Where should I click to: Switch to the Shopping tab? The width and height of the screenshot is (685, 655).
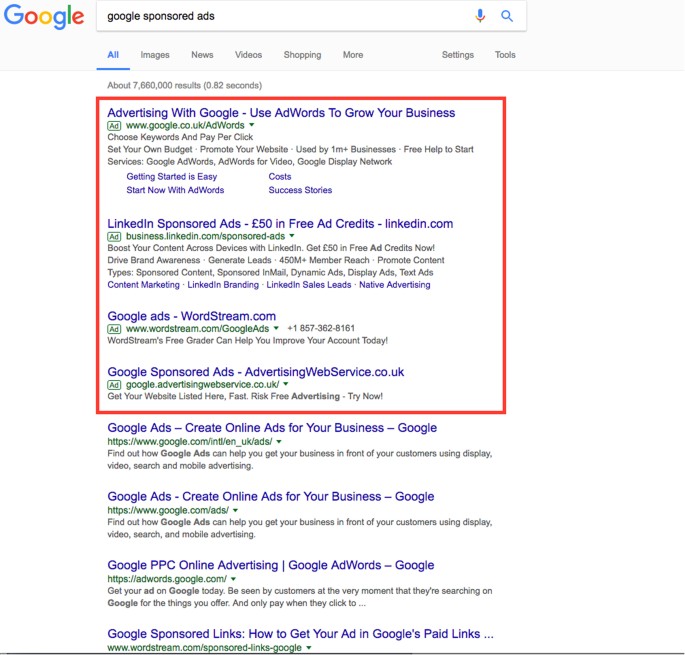tap(302, 55)
